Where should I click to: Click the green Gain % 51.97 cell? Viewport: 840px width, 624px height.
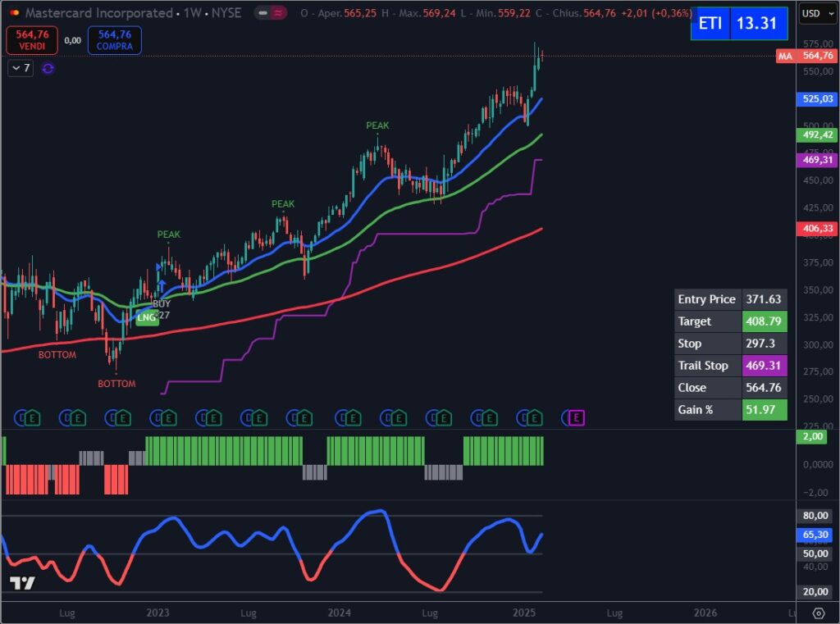(764, 409)
